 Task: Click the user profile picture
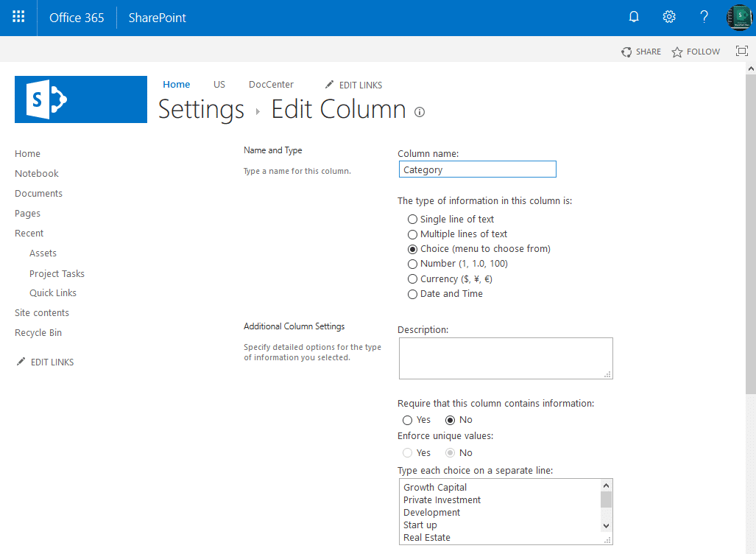(739, 16)
